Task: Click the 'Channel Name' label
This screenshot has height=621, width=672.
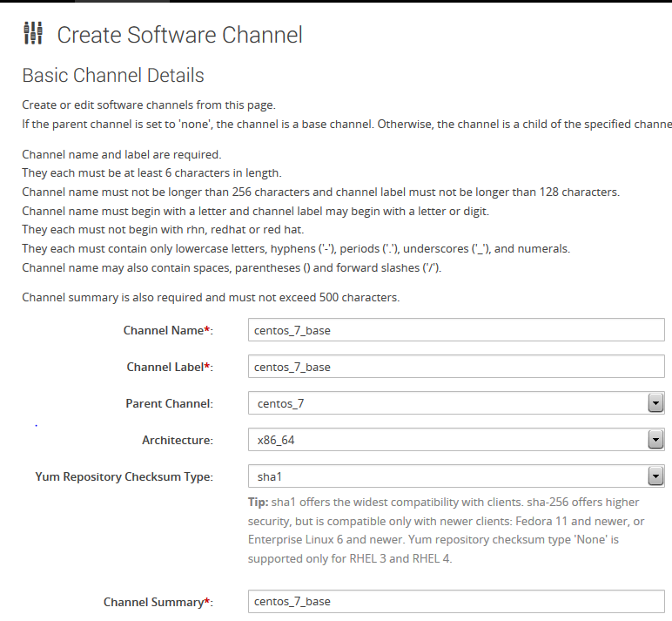Action: (168, 330)
